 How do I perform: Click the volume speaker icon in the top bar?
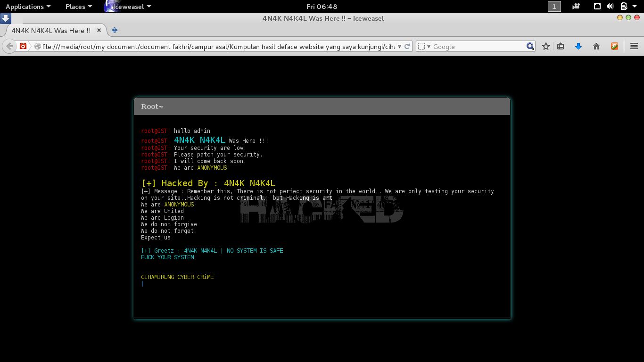pyautogui.click(x=610, y=6)
